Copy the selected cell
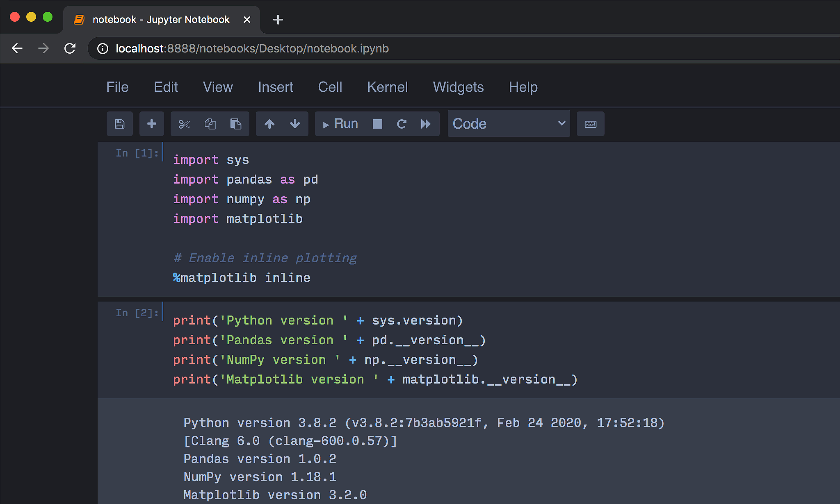The height and width of the screenshot is (504, 840). 210,123
